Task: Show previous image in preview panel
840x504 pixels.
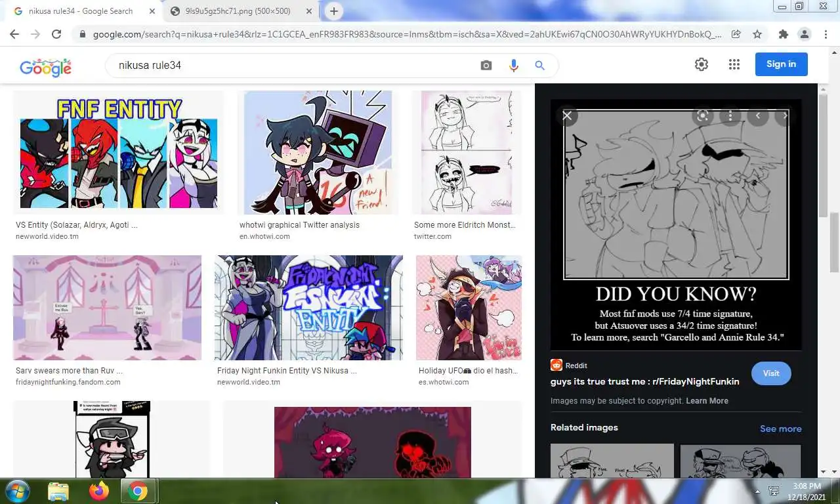Action: [x=758, y=115]
